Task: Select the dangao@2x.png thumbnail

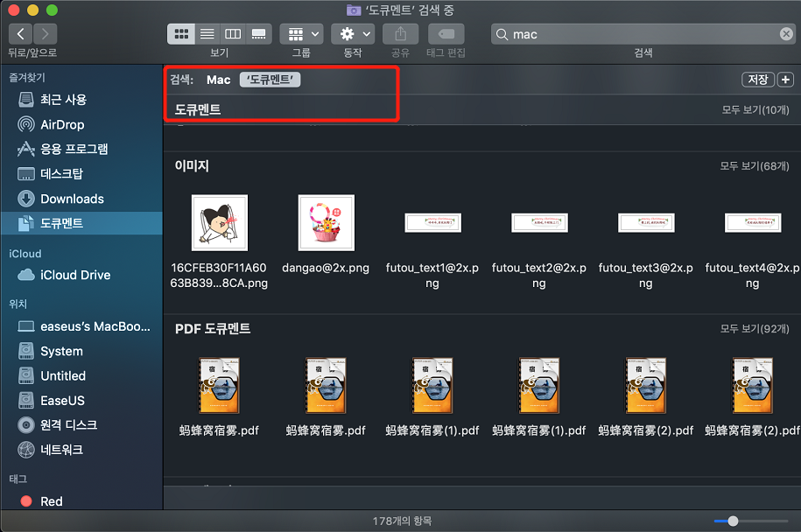Action: point(326,223)
